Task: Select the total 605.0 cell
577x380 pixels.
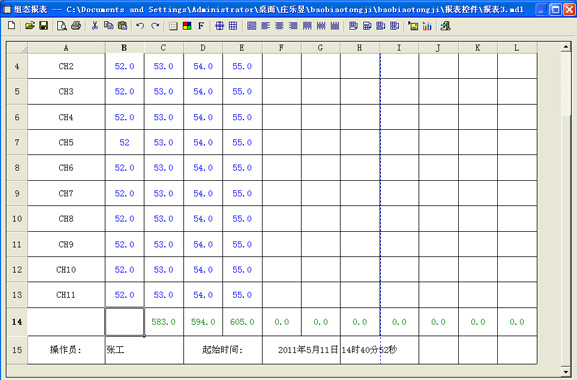Action: click(x=242, y=322)
